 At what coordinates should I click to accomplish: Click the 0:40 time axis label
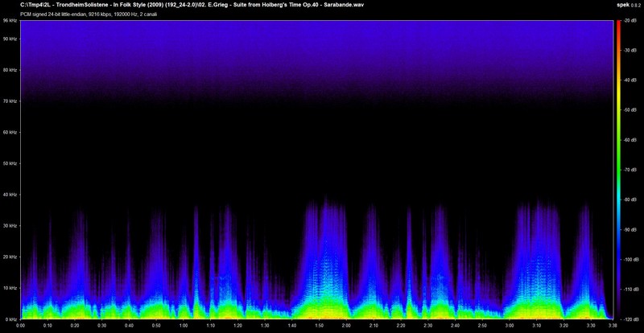[129, 325]
